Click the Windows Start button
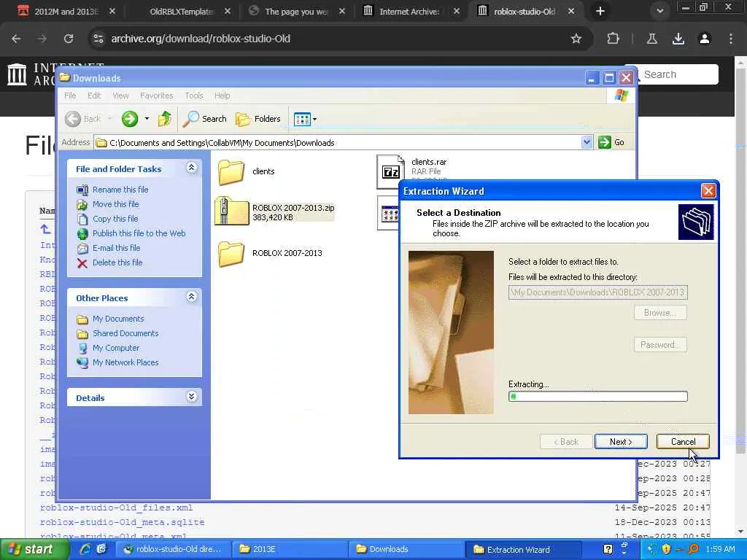This screenshot has height=560, width=747. [x=34, y=550]
